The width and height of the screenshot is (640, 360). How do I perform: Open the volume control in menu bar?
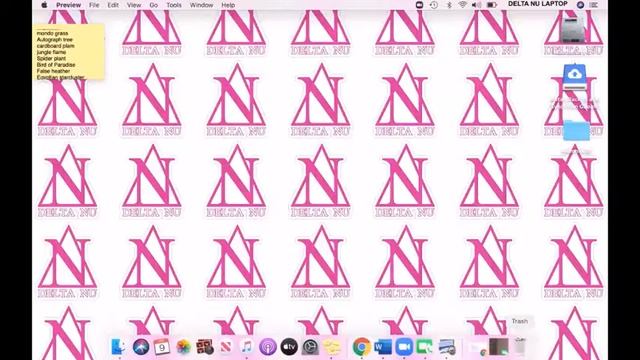pos(476,5)
